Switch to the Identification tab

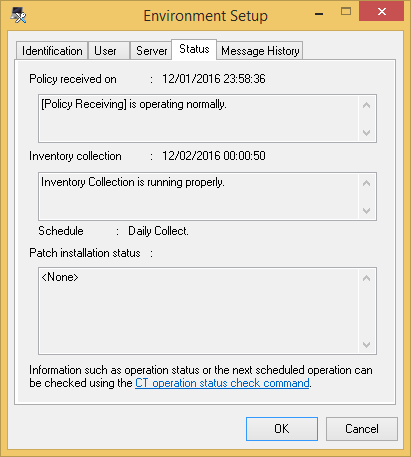[x=52, y=51]
